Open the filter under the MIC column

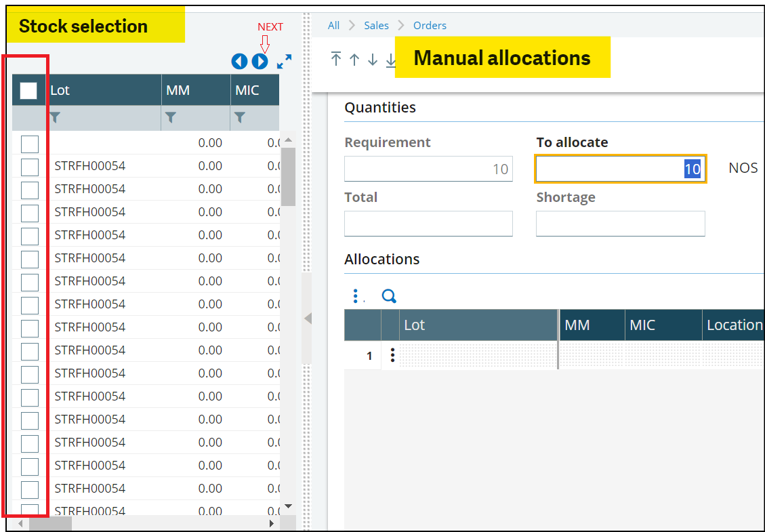tap(239, 117)
